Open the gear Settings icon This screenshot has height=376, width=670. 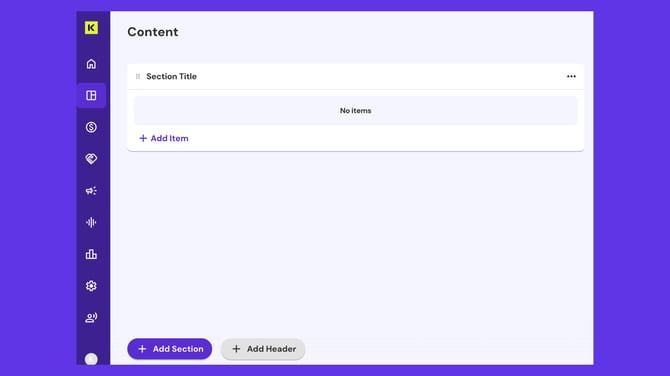pos(91,286)
